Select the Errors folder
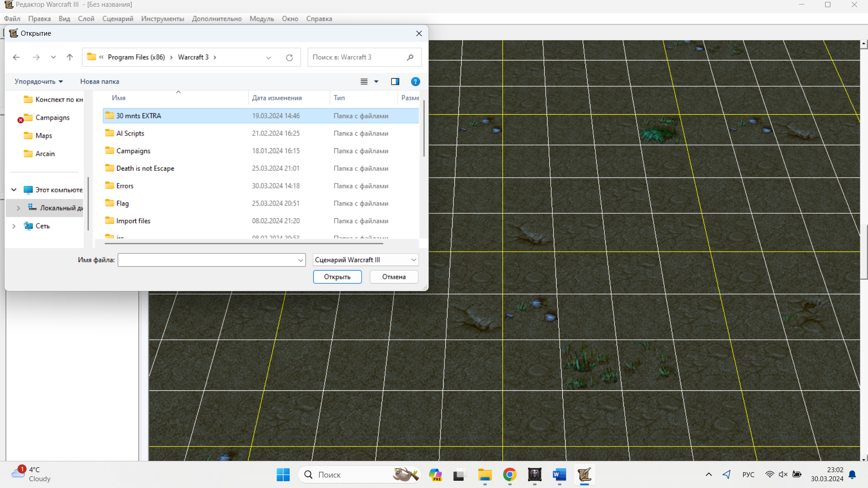Screen dimensions: 868x488 [261, 186]
